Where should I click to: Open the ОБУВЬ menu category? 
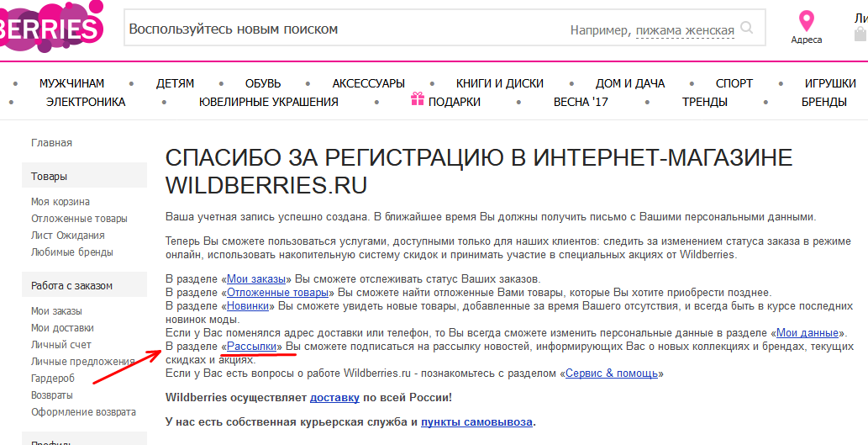[x=263, y=83]
